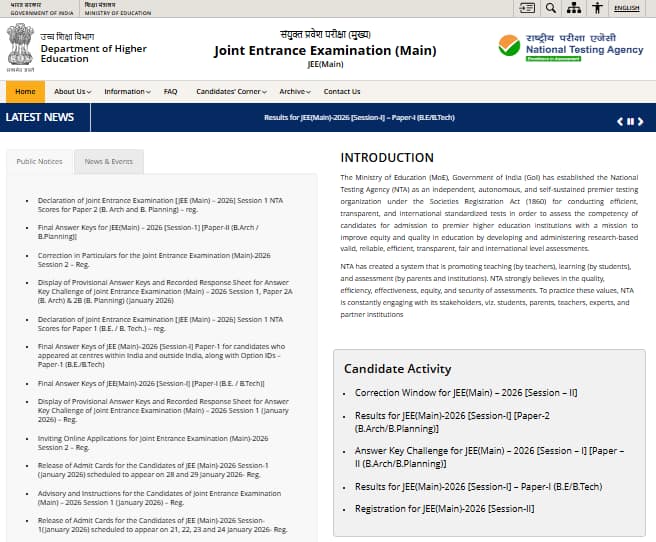Show next news with right arrow
656x542 pixels.
pyautogui.click(x=640, y=122)
